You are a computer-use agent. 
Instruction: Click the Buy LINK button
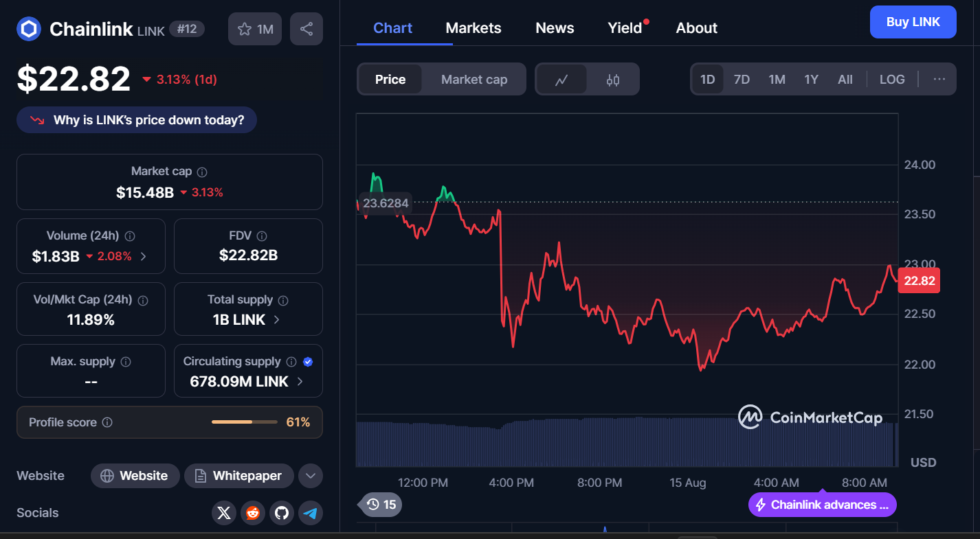point(913,22)
